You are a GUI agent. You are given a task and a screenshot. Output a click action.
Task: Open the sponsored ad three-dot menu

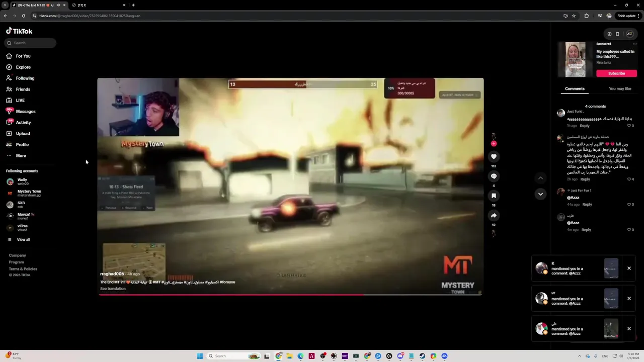pos(634,44)
